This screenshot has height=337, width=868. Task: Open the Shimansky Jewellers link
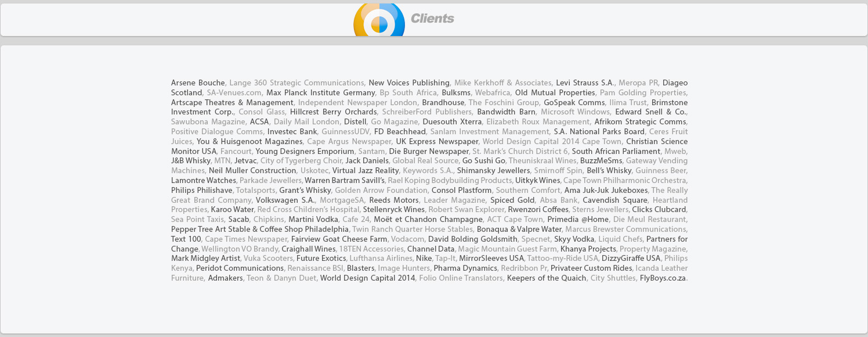[493, 171]
